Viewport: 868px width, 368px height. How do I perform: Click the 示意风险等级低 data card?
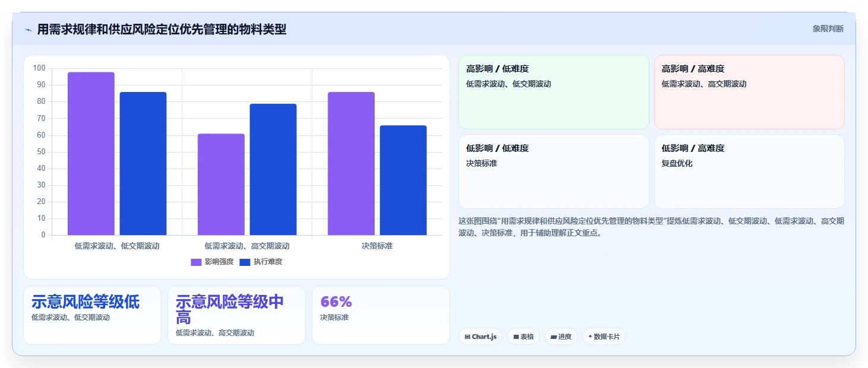(92, 315)
